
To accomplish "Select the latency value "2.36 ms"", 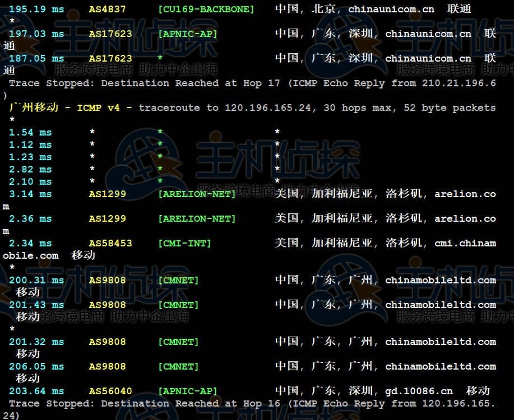I will tap(30, 218).
